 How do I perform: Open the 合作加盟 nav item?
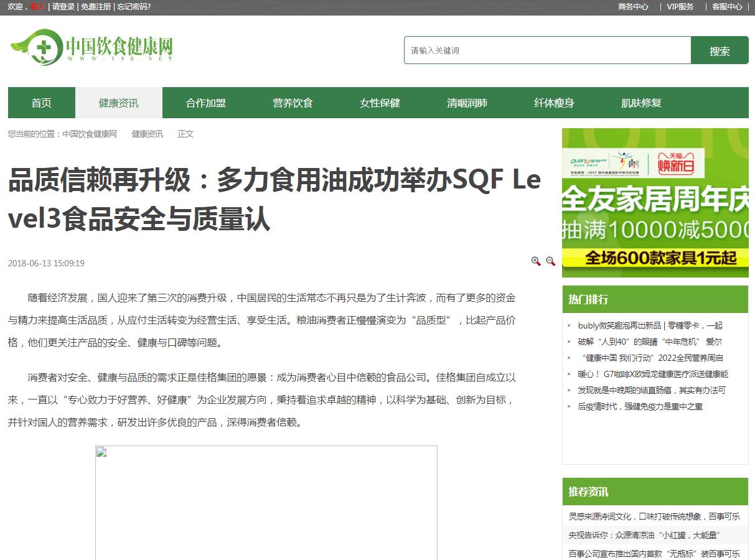click(206, 103)
